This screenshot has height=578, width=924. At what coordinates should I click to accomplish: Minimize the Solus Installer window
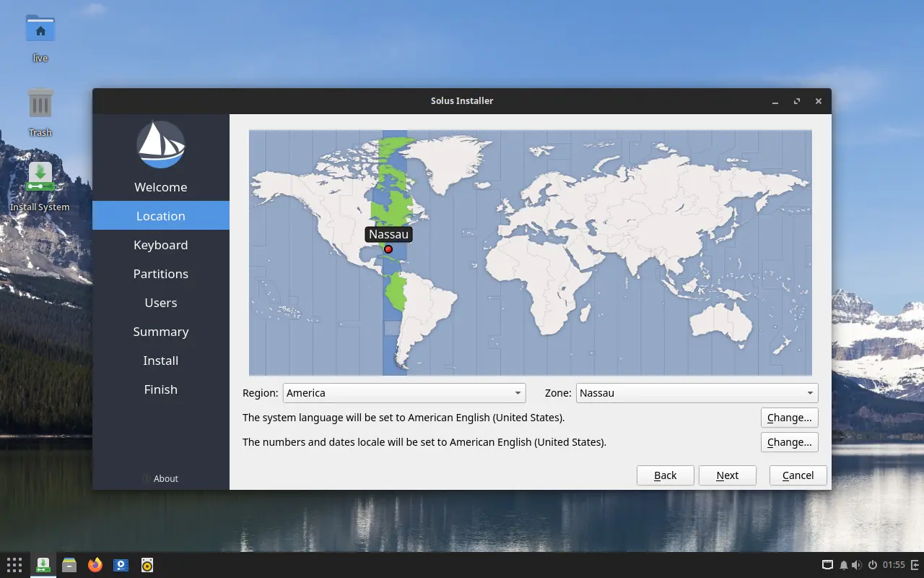(775, 101)
